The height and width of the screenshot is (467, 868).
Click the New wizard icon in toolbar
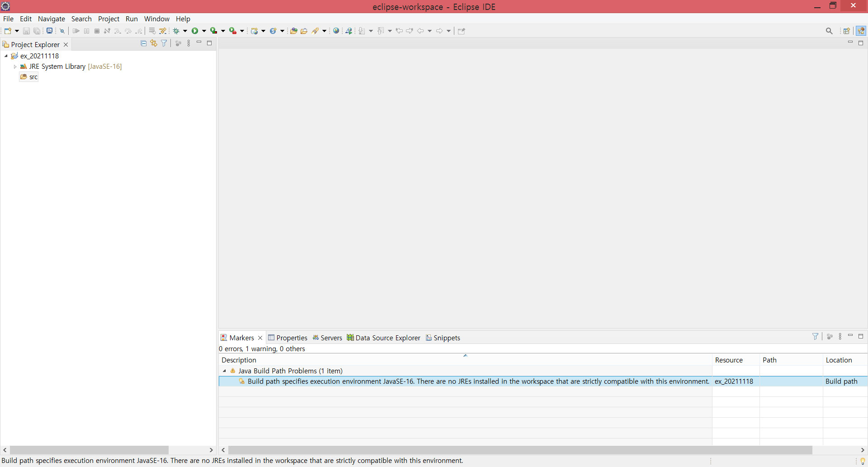8,31
